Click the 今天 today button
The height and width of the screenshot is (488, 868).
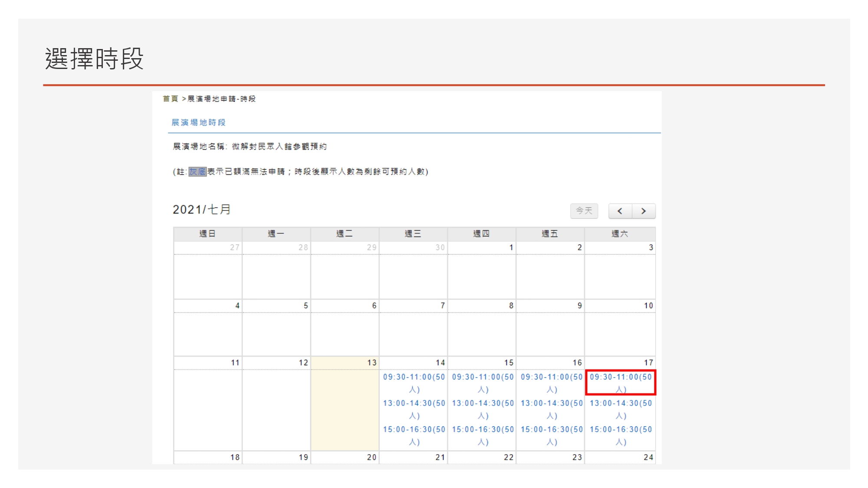tap(584, 211)
